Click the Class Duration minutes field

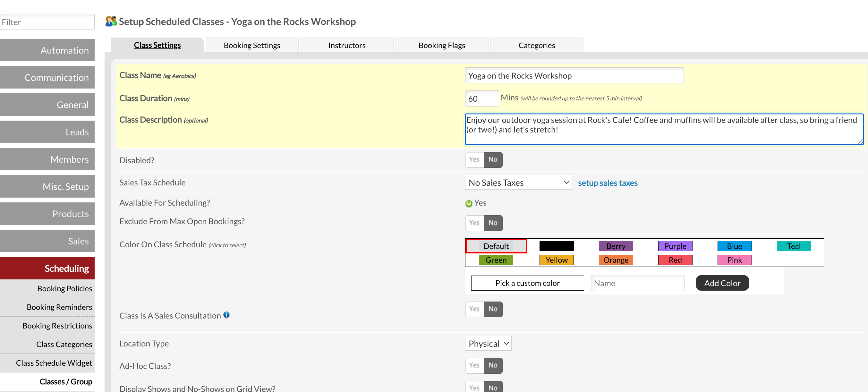[481, 98]
